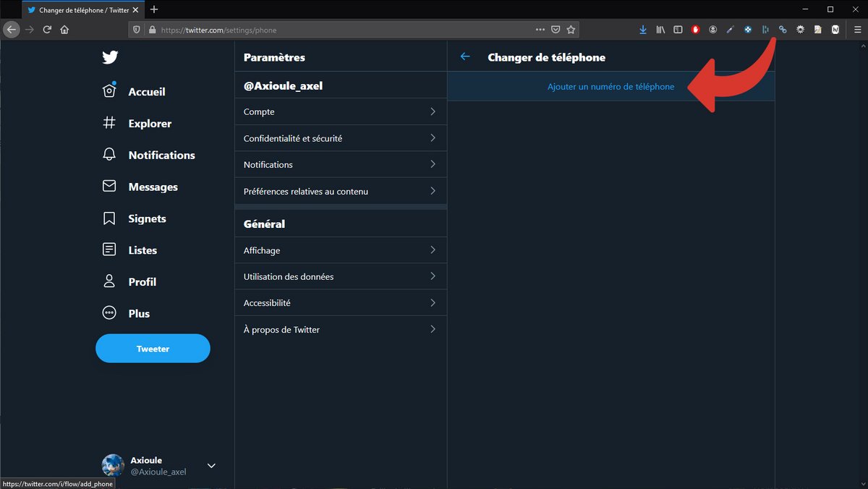Screen dimensions: 868x489
Task: Click the Twitter bird logo
Action: (109, 58)
